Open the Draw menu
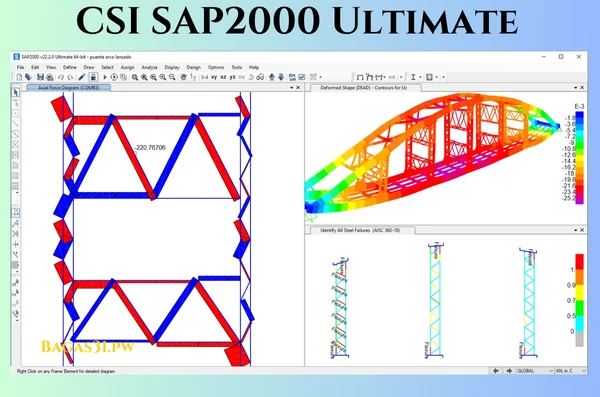The width and height of the screenshot is (600, 397). click(89, 67)
